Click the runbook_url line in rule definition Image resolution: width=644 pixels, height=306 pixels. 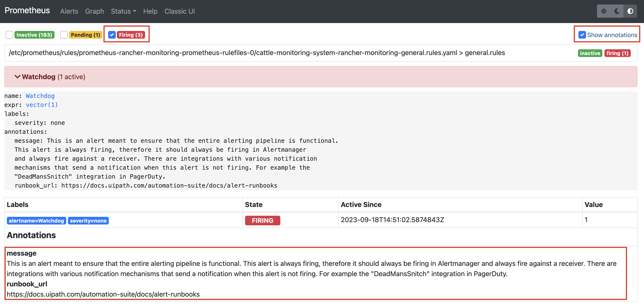coord(146,186)
